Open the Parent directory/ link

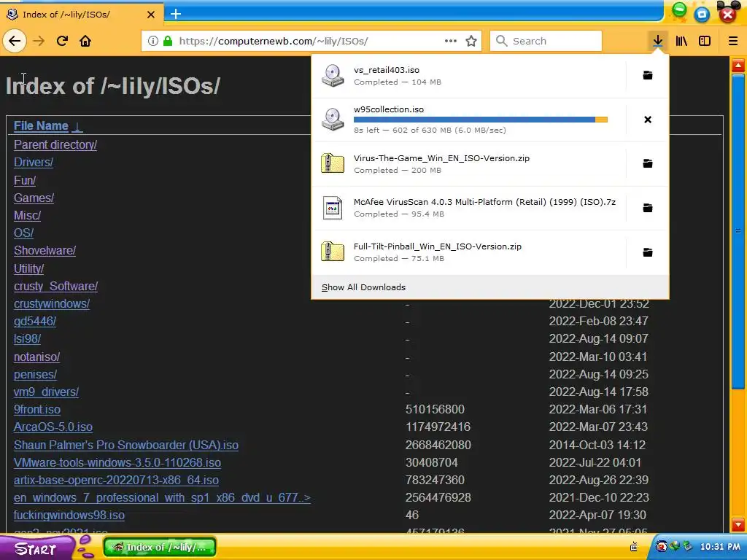point(55,145)
